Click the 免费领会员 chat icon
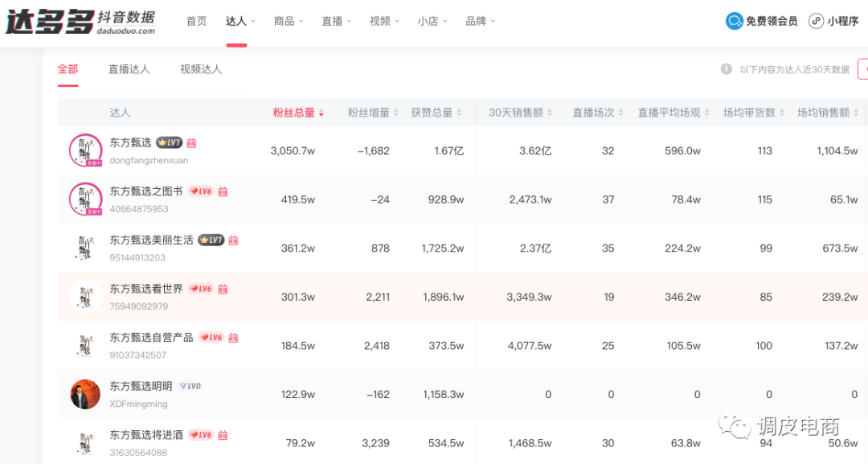868x464 pixels. coord(734,21)
